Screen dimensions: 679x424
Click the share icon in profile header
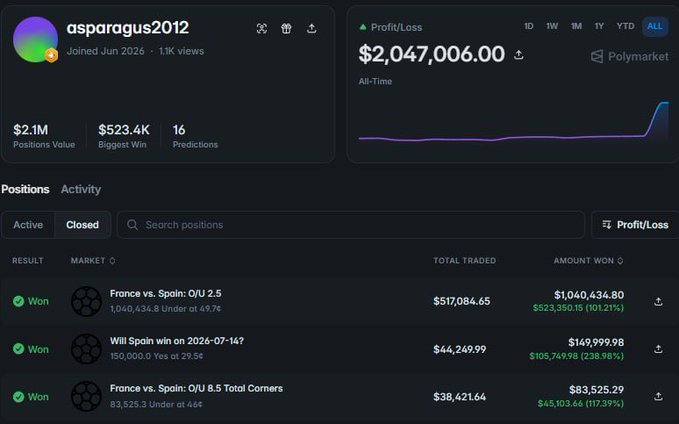311,29
